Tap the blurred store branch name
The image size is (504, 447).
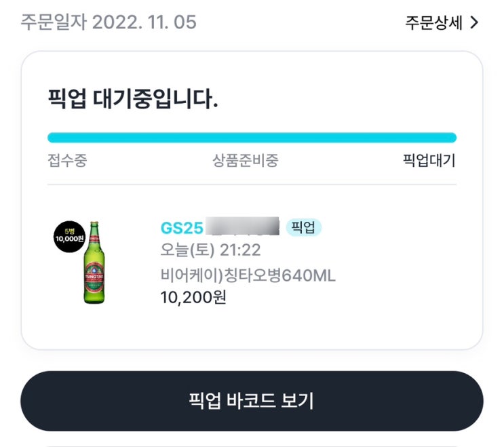point(242,227)
